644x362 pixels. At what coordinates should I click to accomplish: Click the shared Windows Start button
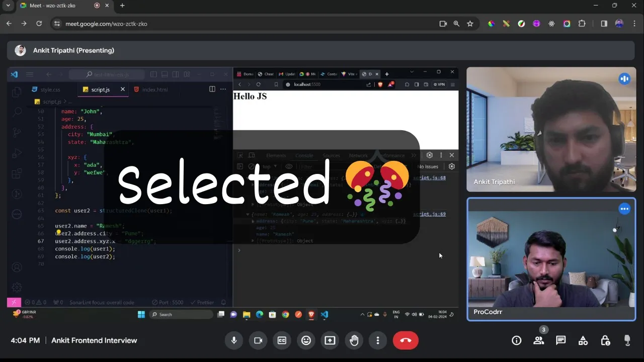[x=141, y=315]
